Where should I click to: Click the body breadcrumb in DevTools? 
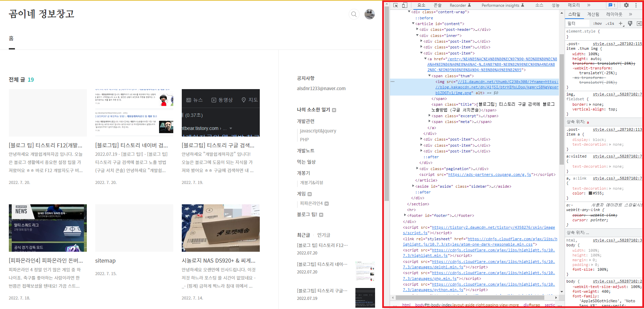pos(467,305)
